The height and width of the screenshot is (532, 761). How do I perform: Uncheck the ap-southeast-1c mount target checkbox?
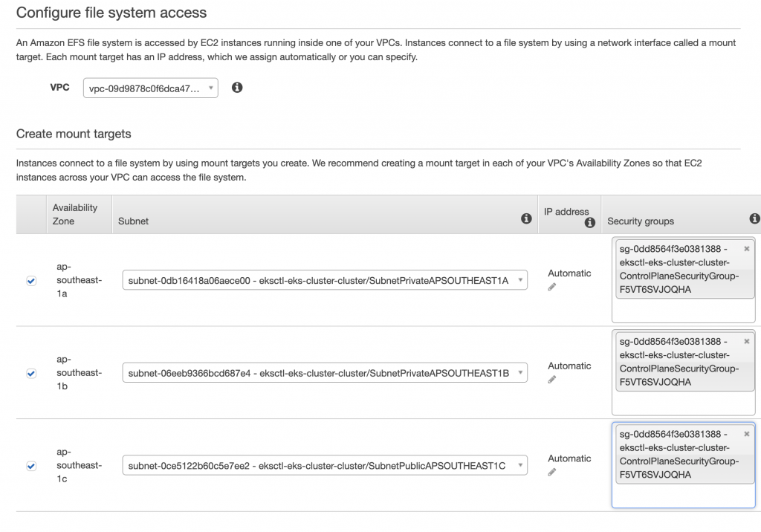click(31, 466)
